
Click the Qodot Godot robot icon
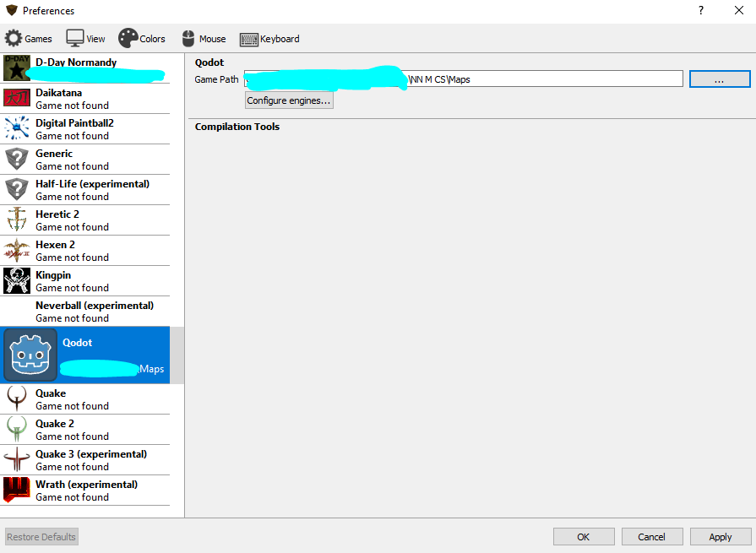click(30, 355)
